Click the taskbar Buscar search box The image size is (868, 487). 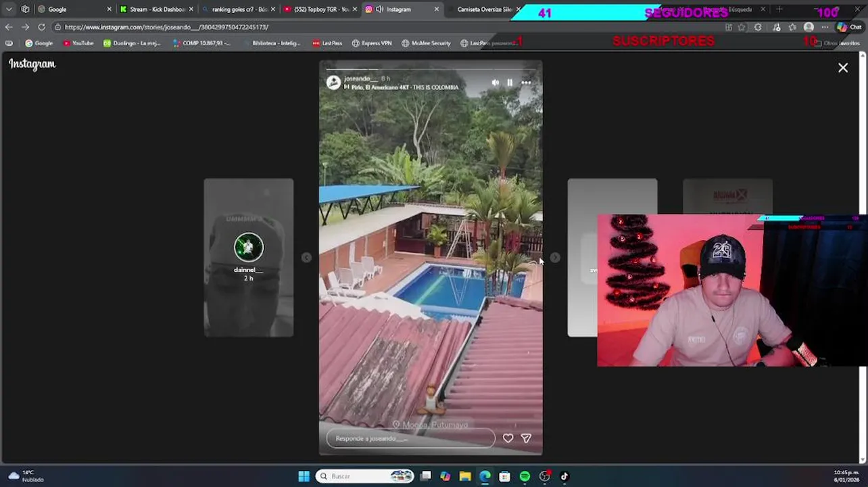(x=365, y=476)
